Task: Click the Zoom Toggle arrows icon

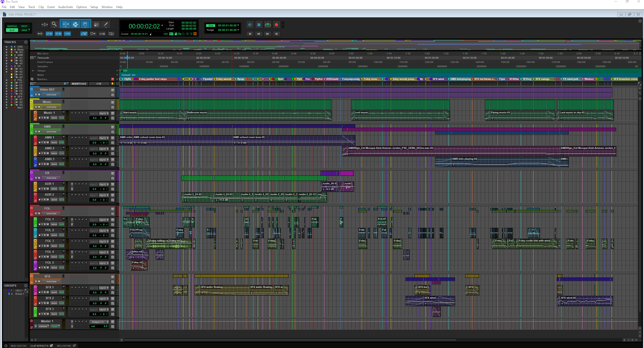Action: [45, 24]
